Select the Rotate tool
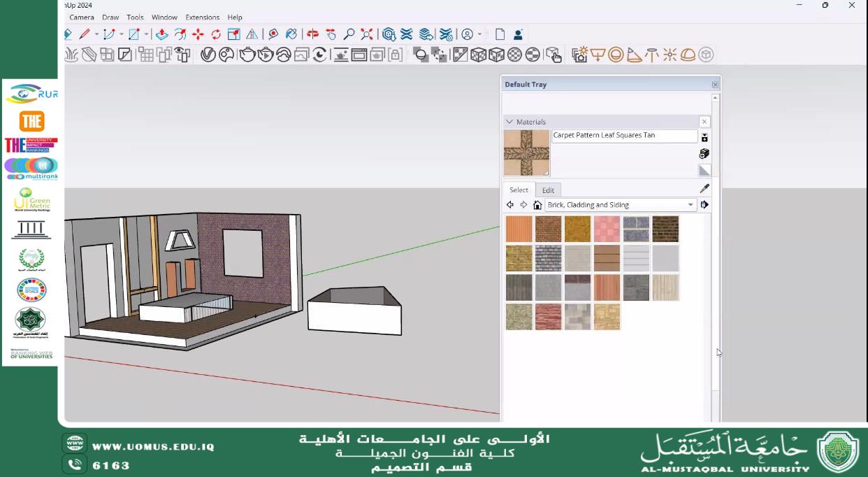The width and height of the screenshot is (868, 477). 216,34
